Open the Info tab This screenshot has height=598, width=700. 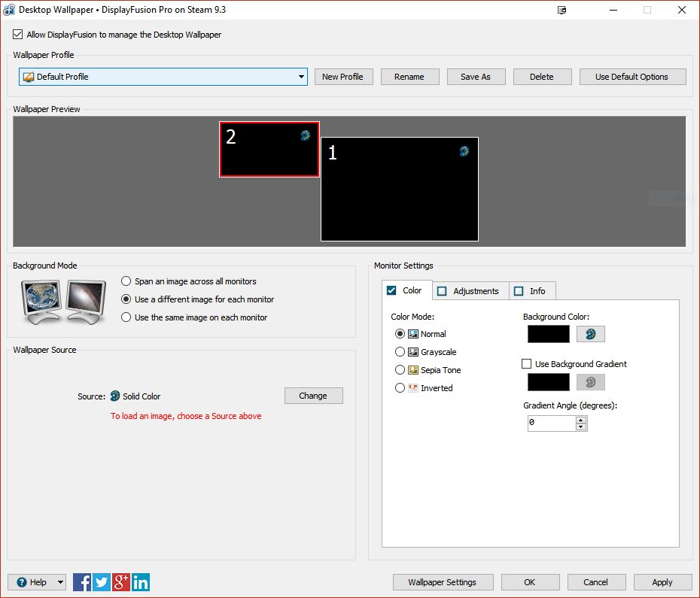click(x=532, y=291)
